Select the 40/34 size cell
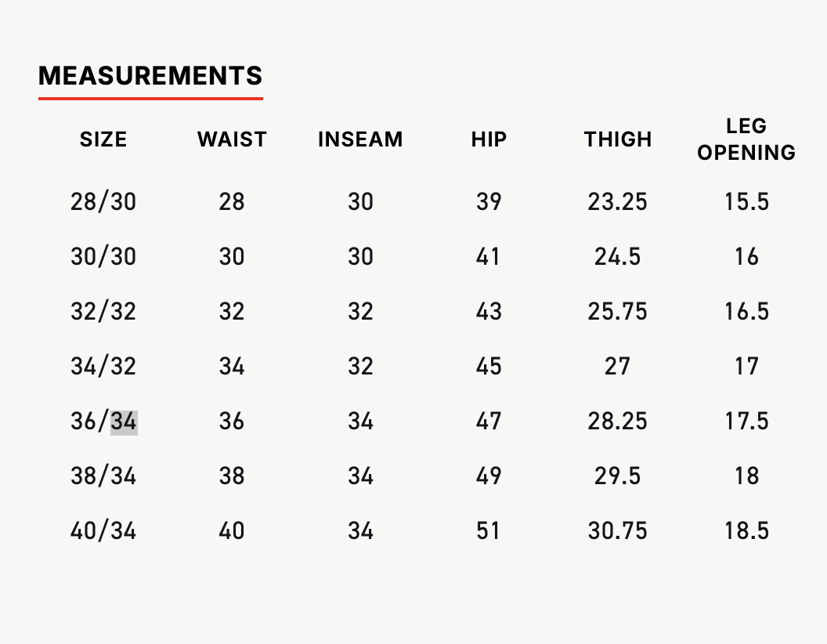Viewport: 827px width, 644px height. tap(103, 530)
